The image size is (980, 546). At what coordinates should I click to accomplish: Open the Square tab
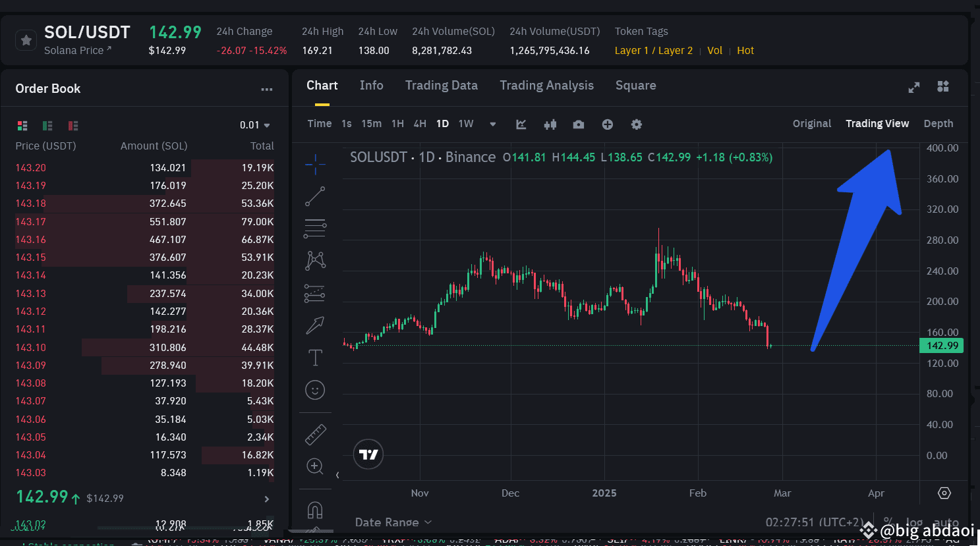635,86
